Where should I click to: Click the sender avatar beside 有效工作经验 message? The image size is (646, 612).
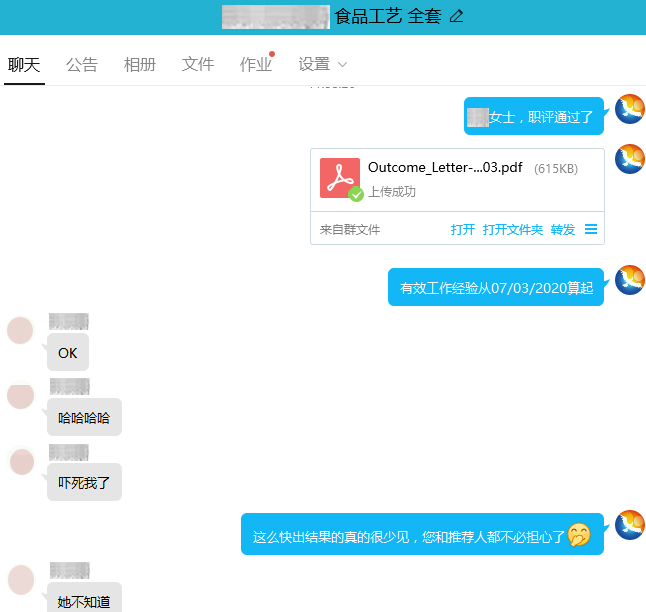click(630, 280)
